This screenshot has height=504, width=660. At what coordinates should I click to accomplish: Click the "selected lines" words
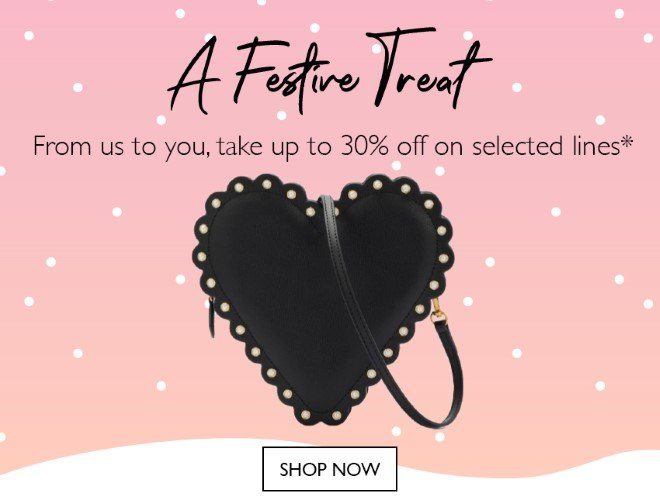pyautogui.click(x=546, y=146)
